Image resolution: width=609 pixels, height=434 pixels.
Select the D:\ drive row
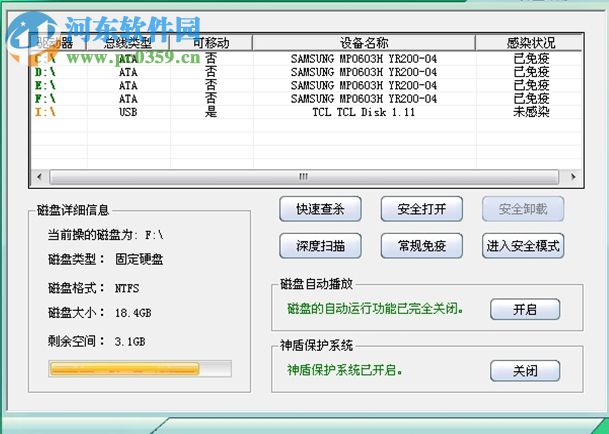coord(306,72)
